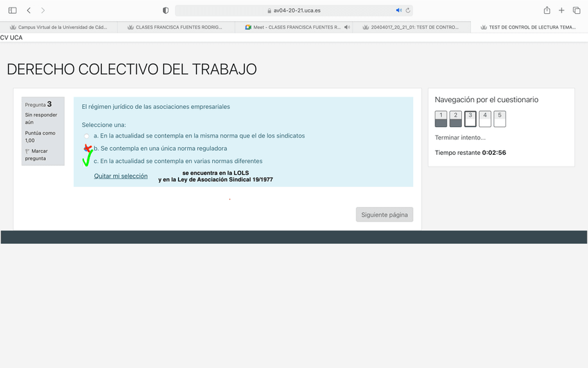Screen dimensions: 588x368
Task: Mute the Meet tab speaker icon
Action: coord(347,27)
